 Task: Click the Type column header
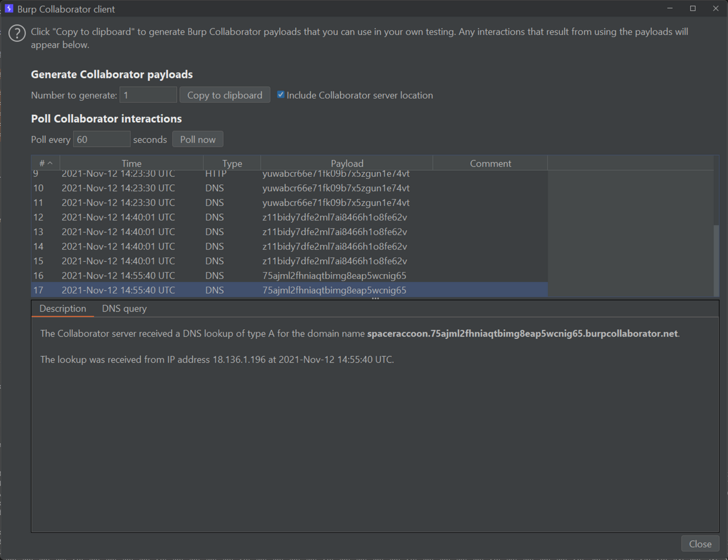click(231, 163)
